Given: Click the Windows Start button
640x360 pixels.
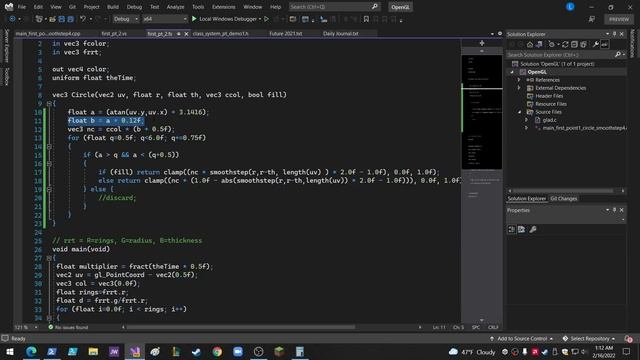Looking at the screenshot, I should (10, 351).
